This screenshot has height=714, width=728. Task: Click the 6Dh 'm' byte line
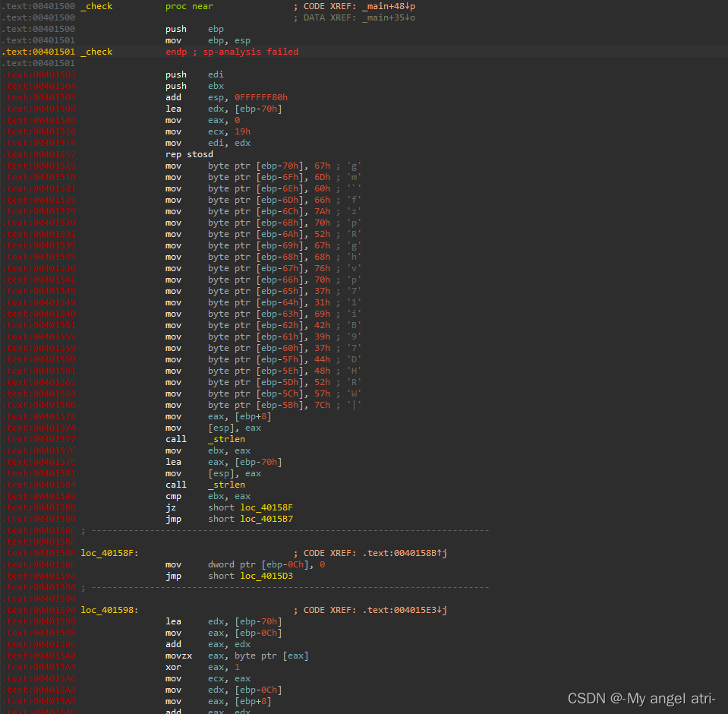[263, 177]
